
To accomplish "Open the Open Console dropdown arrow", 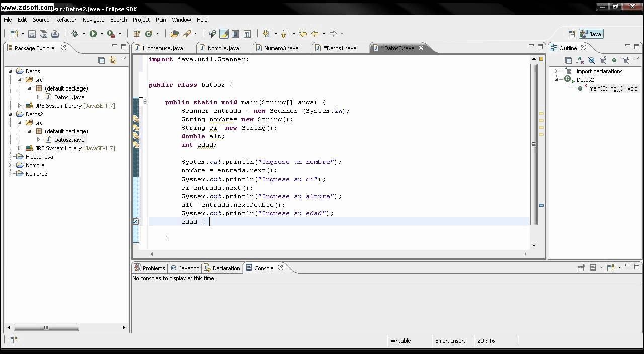I will 619,268.
